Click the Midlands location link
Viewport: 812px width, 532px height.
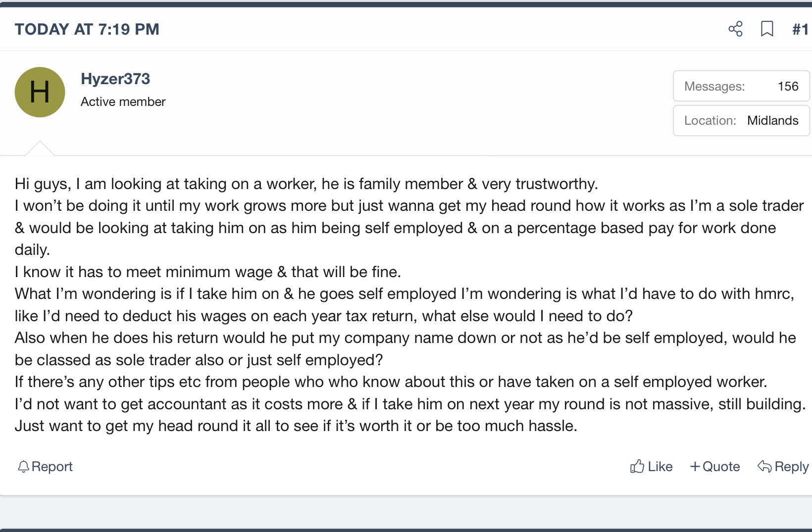click(772, 120)
